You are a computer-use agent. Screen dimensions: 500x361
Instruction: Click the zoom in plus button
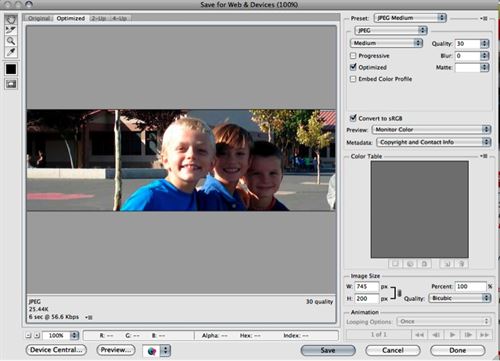tap(37, 335)
